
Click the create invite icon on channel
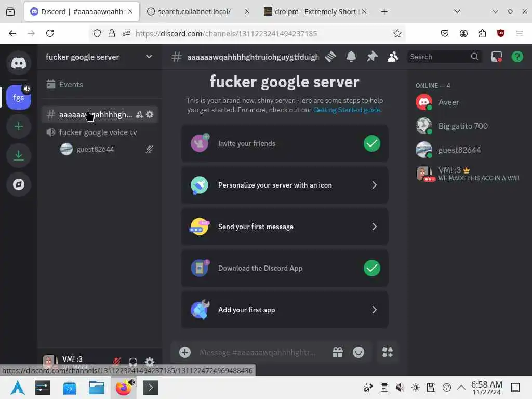coord(139,115)
